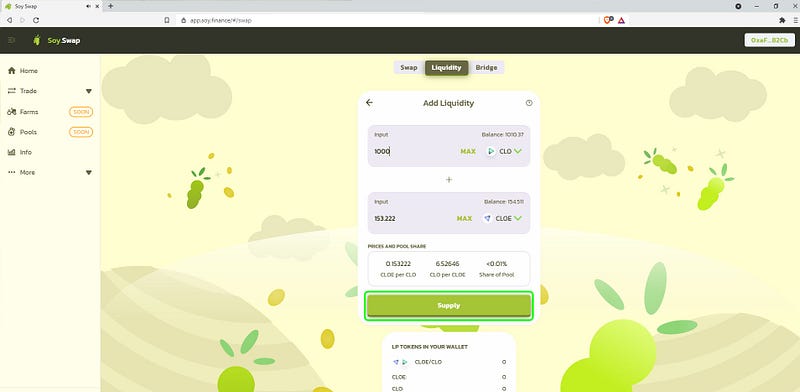Open the CLO token dropdown
Screen dimensions: 800x392
click(x=504, y=151)
